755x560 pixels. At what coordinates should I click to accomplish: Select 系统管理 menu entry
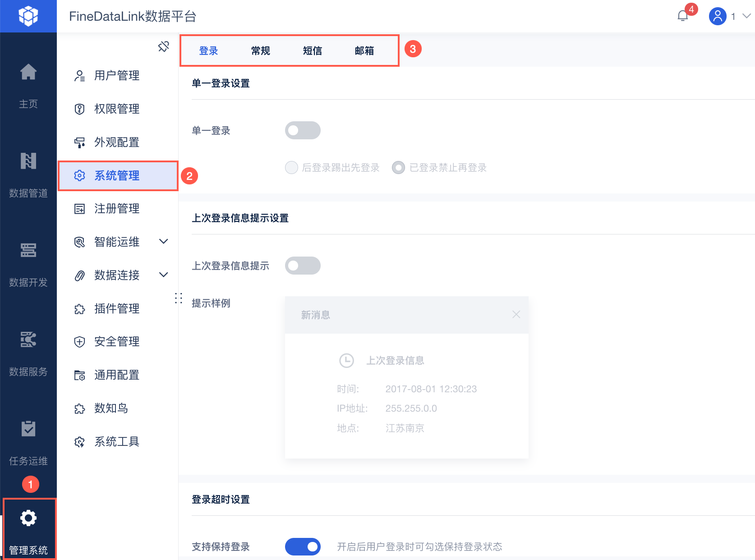118,175
